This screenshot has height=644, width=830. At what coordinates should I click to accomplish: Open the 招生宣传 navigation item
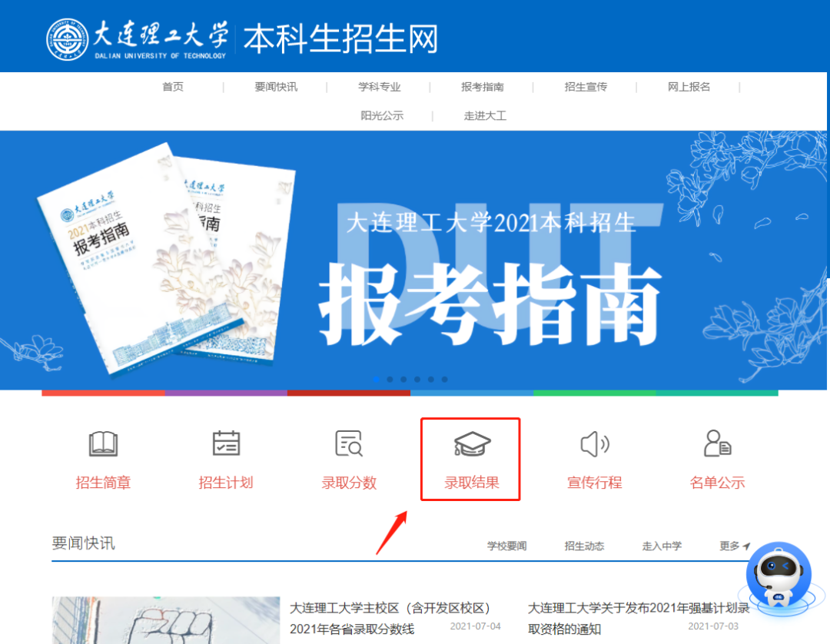pyautogui.click(x=586, y=87)
